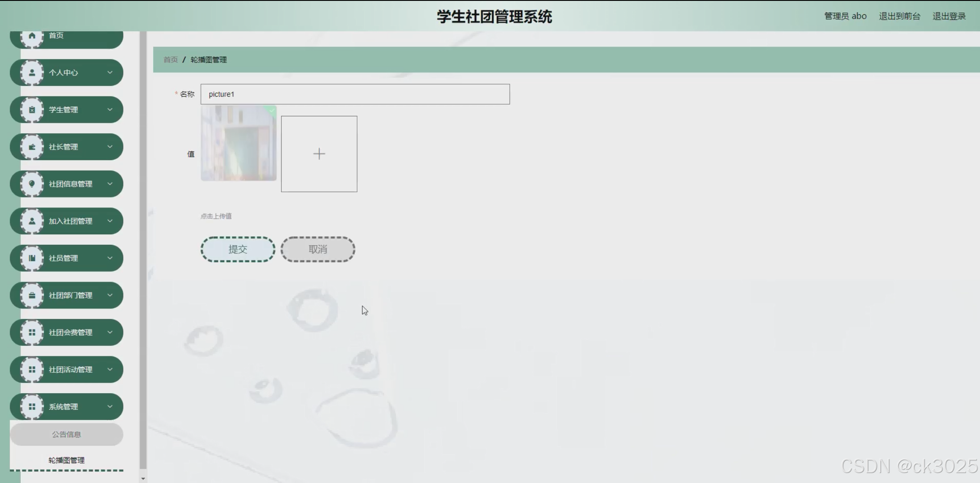Click the 社团信息管理 lightbulb icon
The height and width of the screenshot is (483, 980).
coord(32,184)
